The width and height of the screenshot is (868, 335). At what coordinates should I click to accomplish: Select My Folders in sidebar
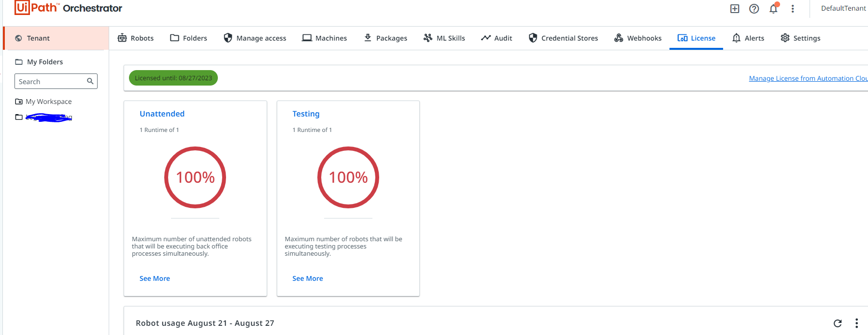39,62
